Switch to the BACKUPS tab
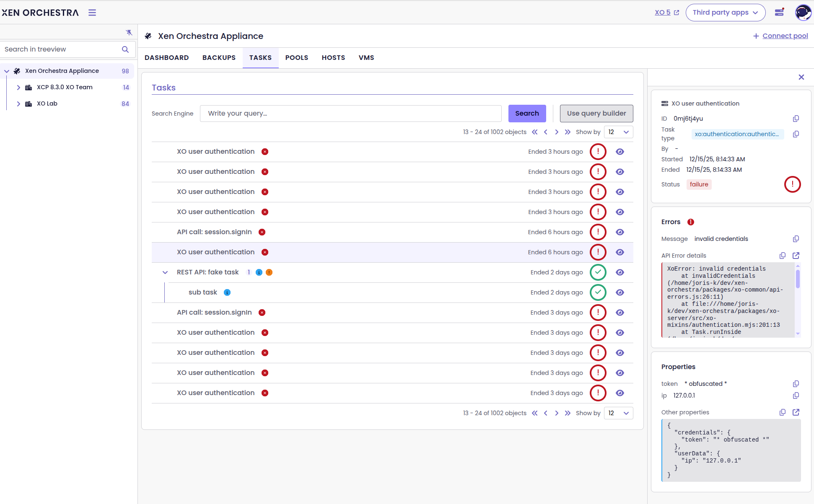This screenshot has height=504, width=814. pyautogui.click(x=219, y=58)
